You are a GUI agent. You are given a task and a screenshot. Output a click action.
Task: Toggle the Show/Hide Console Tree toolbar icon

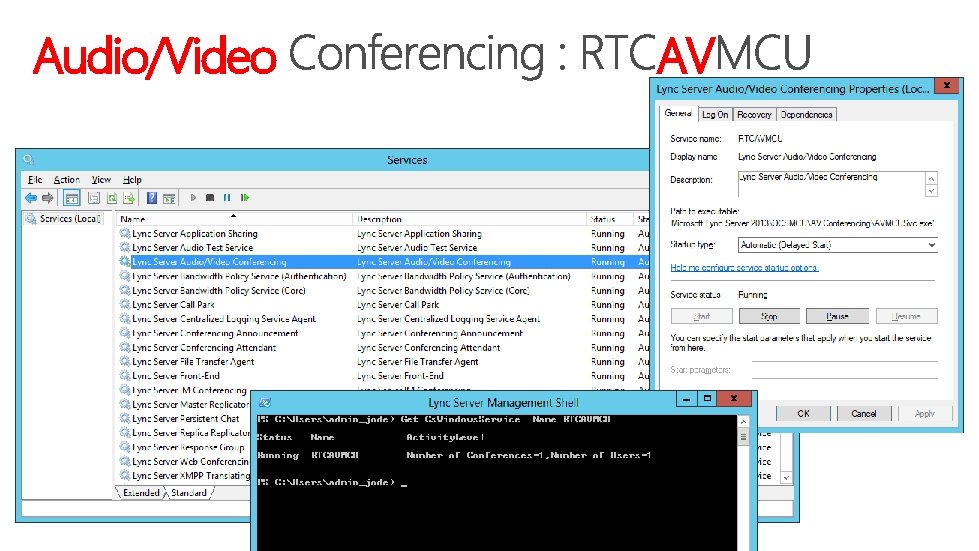[x=72, y=198]
